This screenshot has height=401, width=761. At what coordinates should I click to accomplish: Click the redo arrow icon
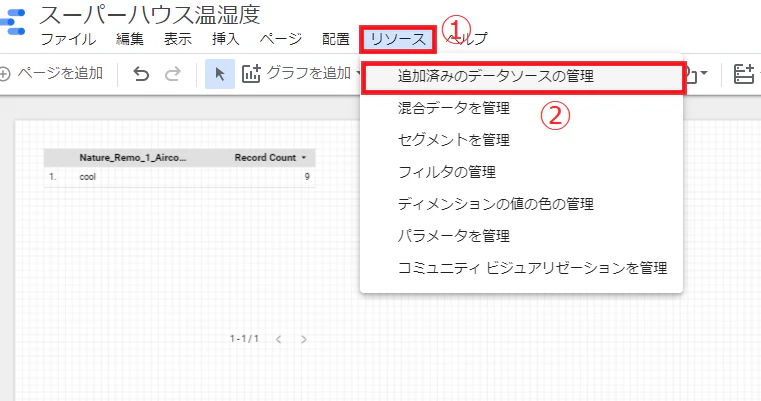(172, 74)
